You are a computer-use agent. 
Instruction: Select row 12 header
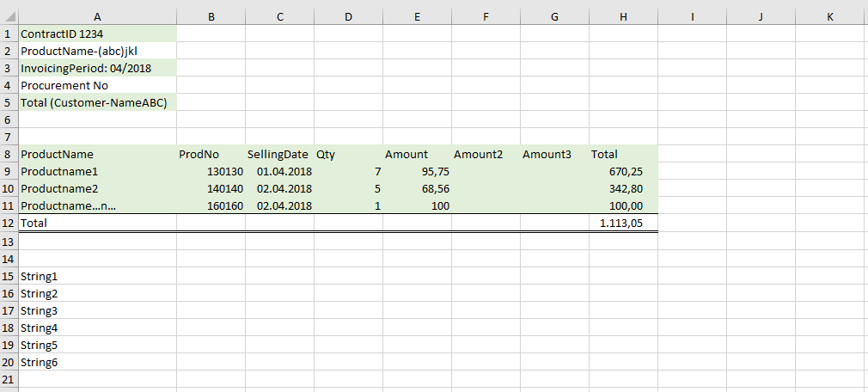8,224
